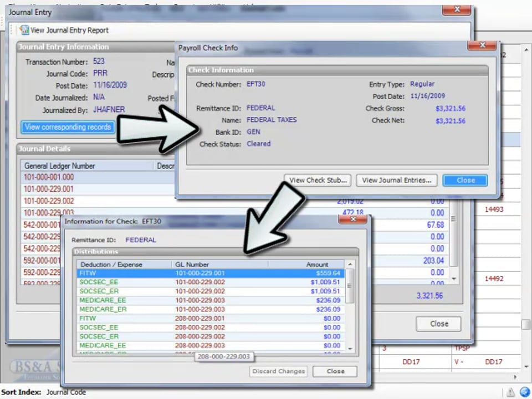Select SOCSEC_ER row with 101-000-229.002
Viewport: 532px width, 399px height.
pyautogui.click(x=211, y=291)
